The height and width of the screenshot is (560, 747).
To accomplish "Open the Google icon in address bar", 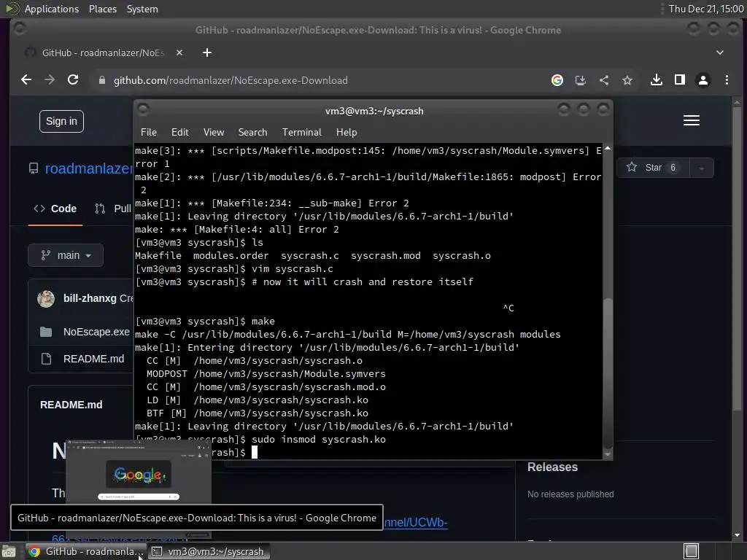I will pyautogui.click(x=557, y=80).
